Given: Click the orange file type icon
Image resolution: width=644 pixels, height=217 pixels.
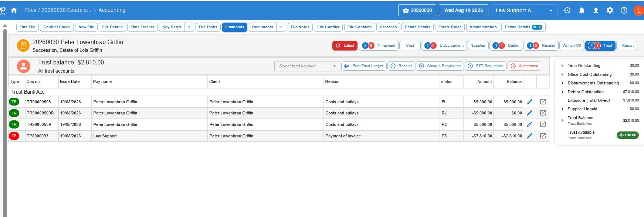Looking at the screenshot, I should click(23, 46).
